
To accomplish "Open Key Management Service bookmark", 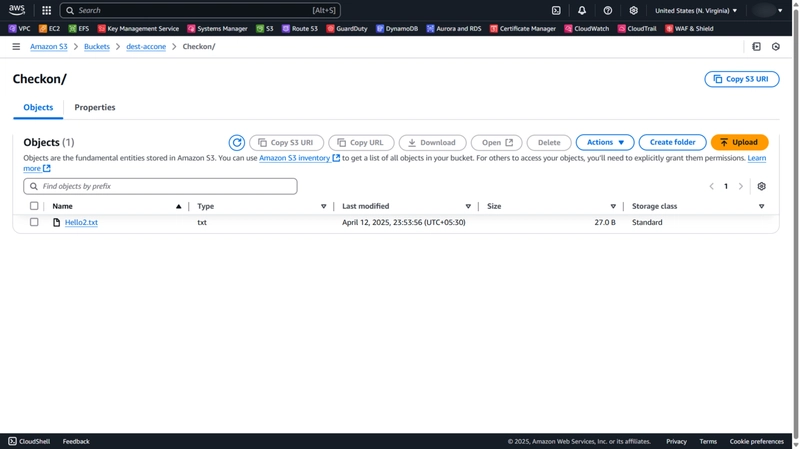I will [x=138, y=29].
